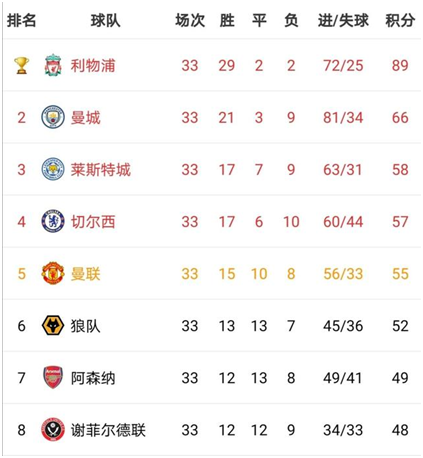Select the 进/失球 column header
This screenshot has height=458, width=423.
[x=343, y=20]
